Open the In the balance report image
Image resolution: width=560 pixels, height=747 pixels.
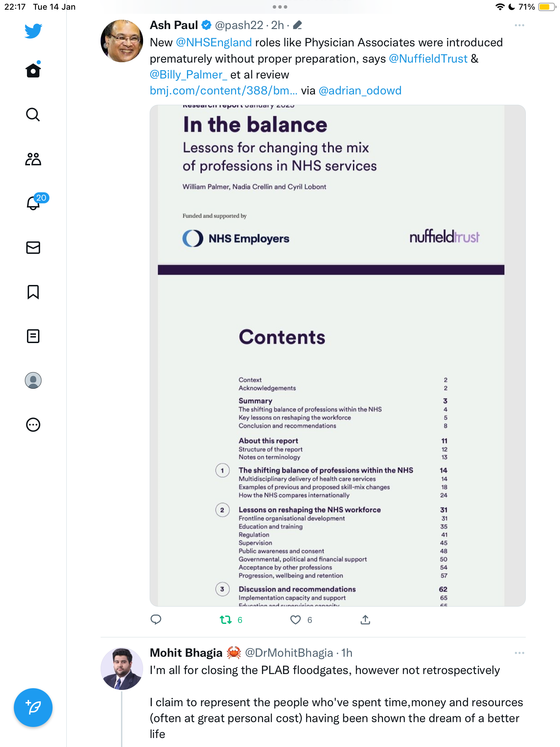click(337, 356)
